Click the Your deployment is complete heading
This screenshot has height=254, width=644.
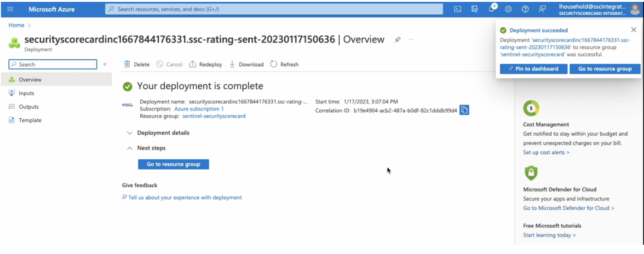pos(200,86)
